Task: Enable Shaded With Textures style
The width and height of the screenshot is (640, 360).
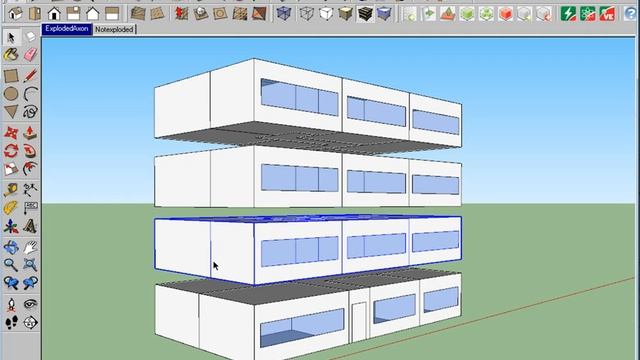Action: [365, 13]
